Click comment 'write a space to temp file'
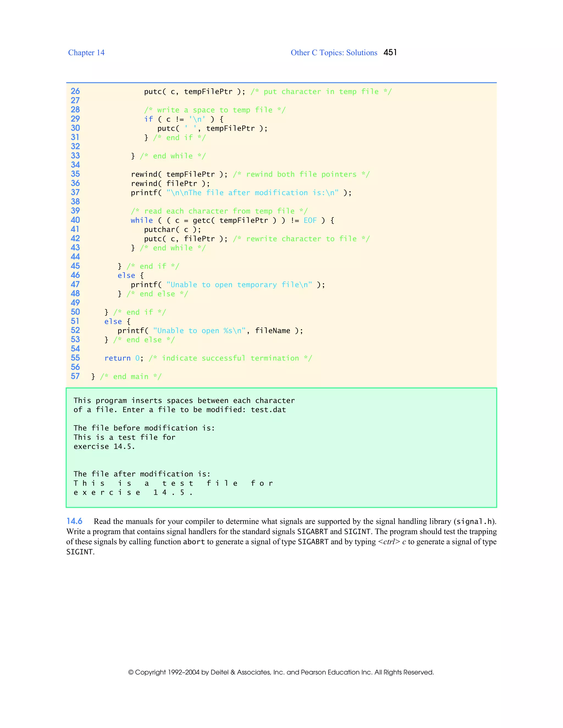 point(215,110)
